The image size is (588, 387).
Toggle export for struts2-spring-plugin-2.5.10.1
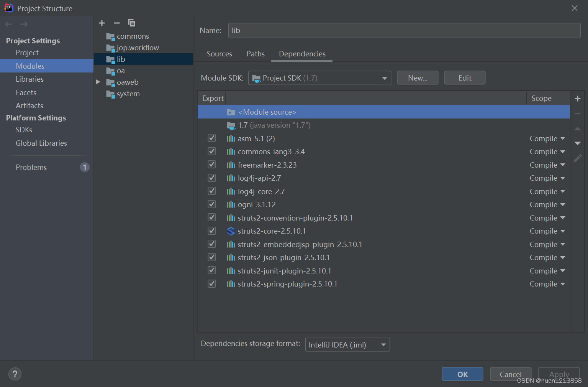coord(211,283)
